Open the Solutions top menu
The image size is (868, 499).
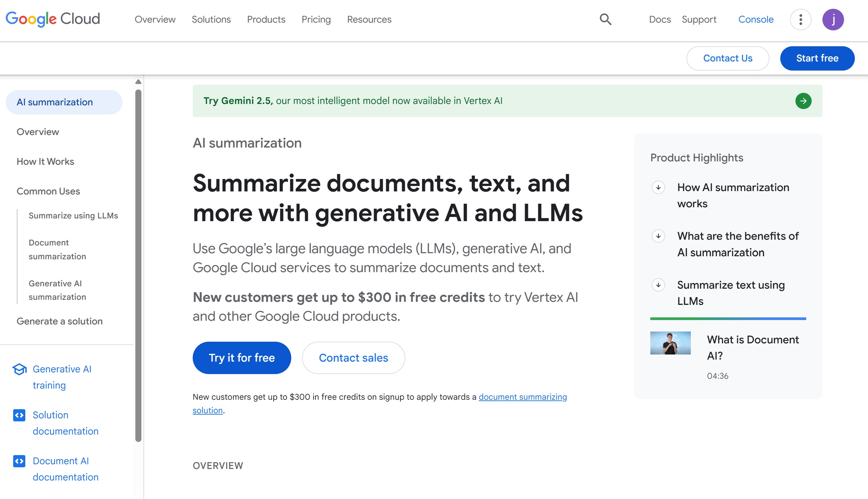(211, 20)
